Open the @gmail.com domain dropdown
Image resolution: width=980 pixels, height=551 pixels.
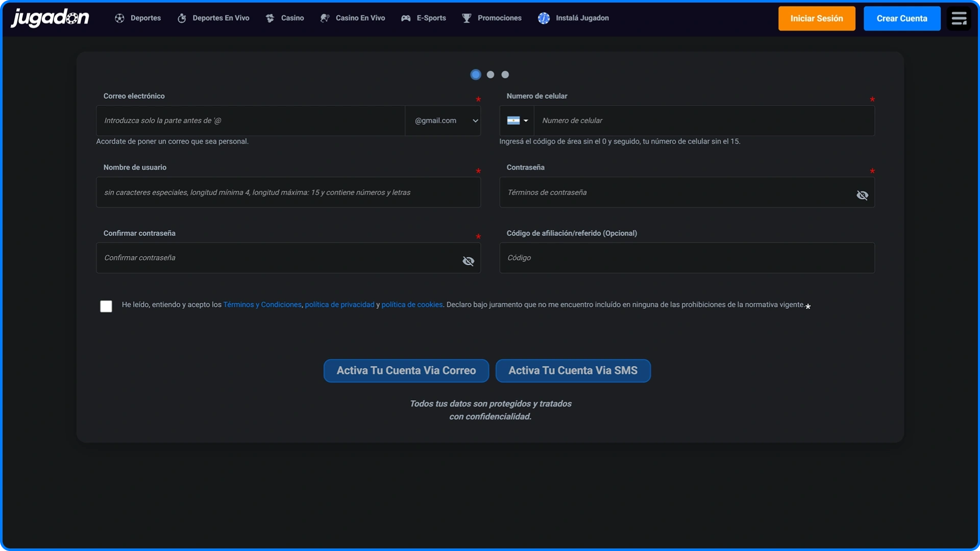(x=443, y=120)
